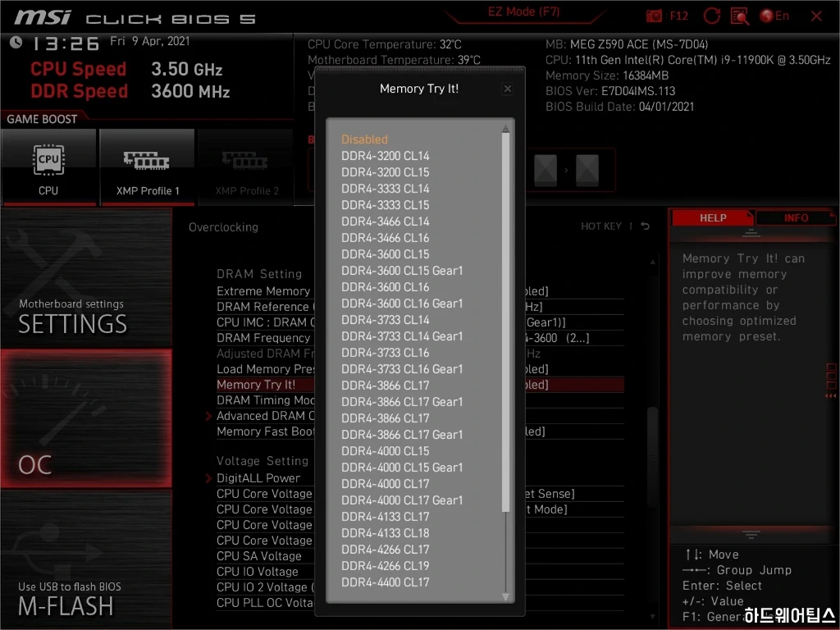Select DDR4-4400 CL17 preset
Image resolution: width=840 pixels, height=630 pixels.
pos(386,582)
